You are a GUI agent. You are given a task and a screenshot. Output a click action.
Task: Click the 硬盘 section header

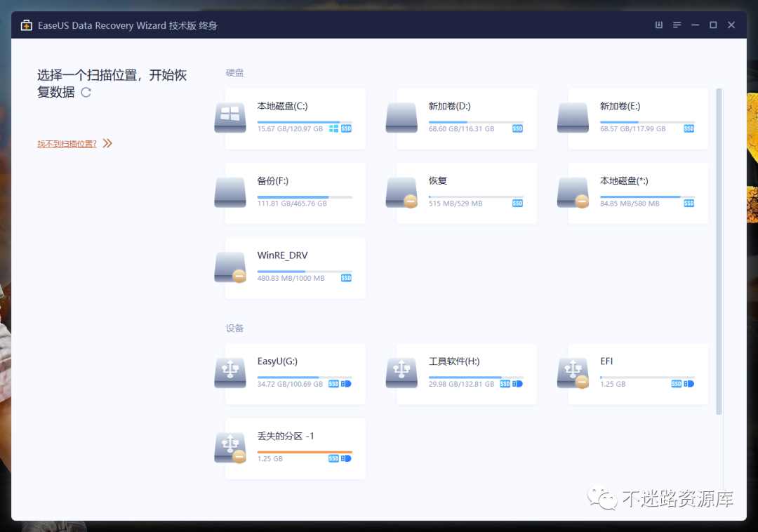(235, 73)
